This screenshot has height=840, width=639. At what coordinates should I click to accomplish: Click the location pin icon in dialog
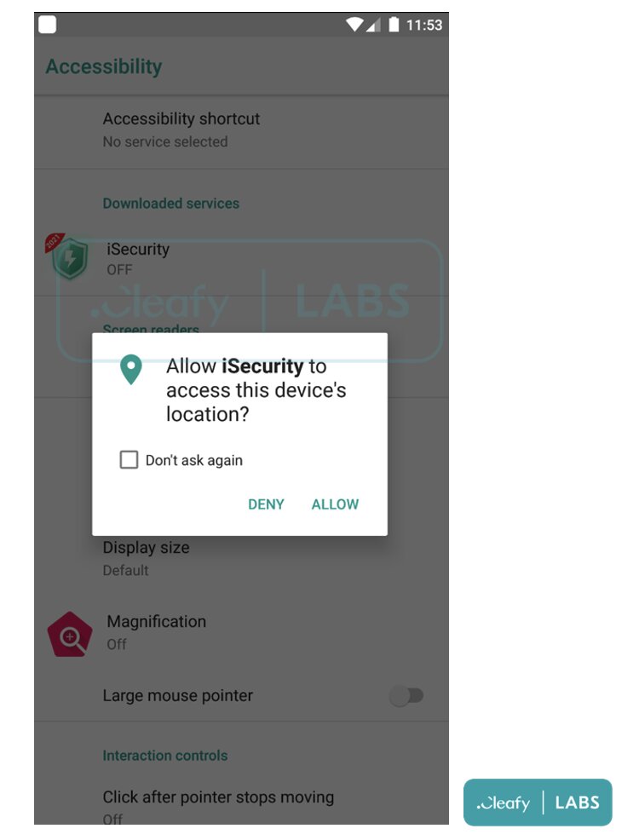[x=131, y=370]
